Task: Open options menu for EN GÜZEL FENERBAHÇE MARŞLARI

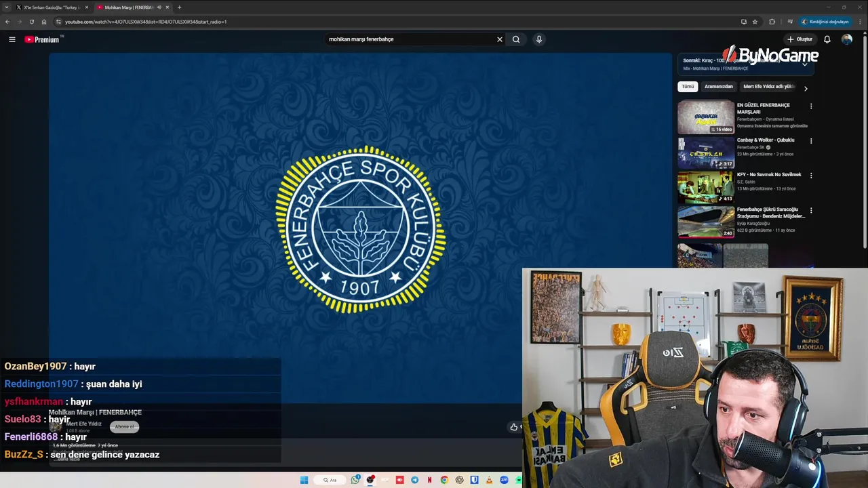Action: [811, 106]
